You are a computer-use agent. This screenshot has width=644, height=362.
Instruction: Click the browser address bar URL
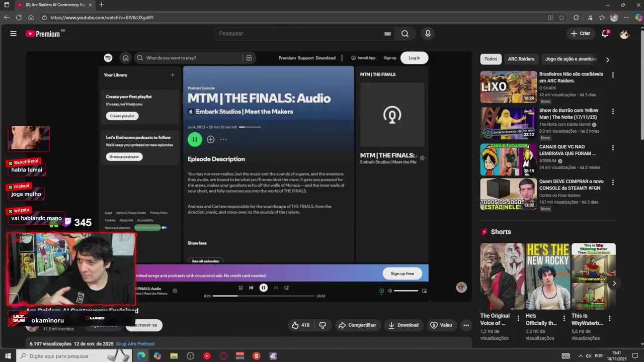pyautogui.click(x=102, y=17)
